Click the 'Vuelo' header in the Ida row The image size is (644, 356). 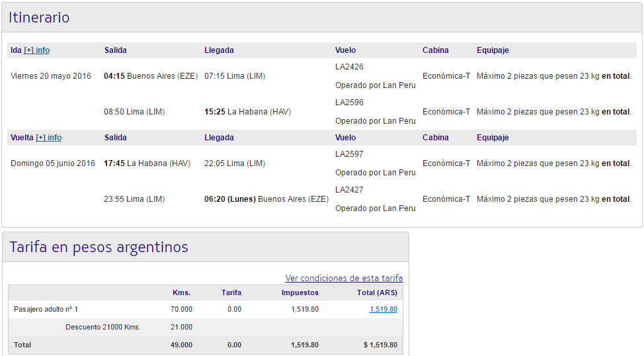[x=345, y=50]
